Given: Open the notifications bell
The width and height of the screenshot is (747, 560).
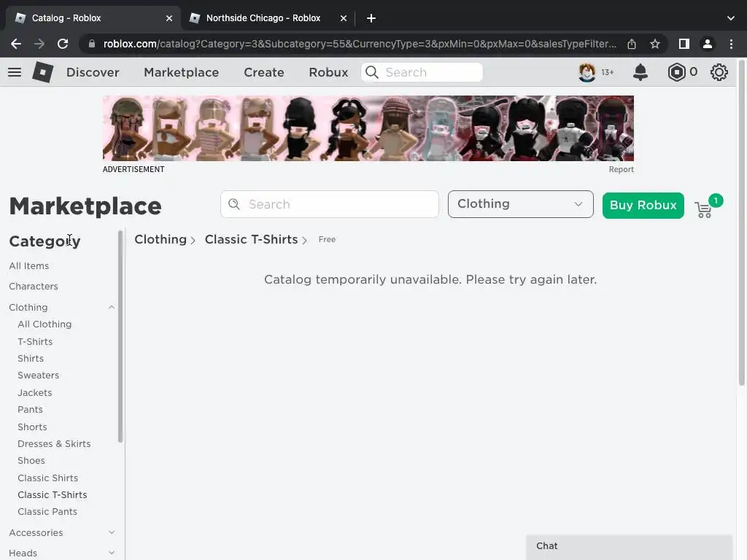Looking at the screenshot, I should (x=640, y=72).
